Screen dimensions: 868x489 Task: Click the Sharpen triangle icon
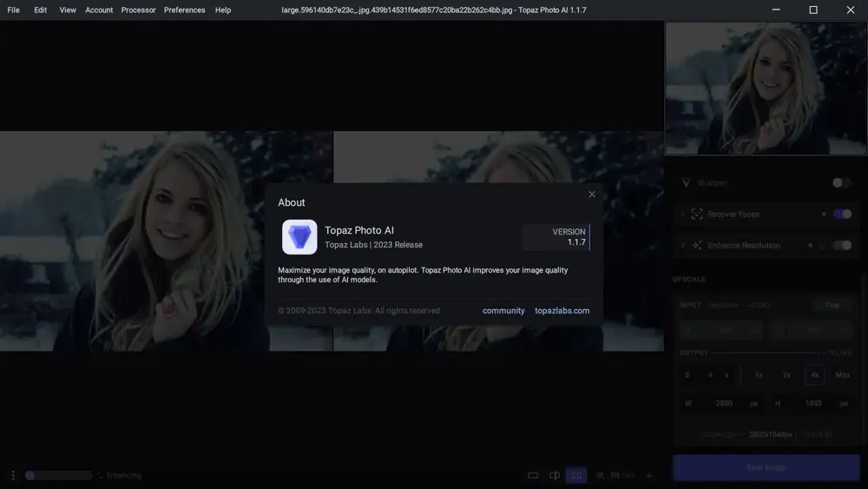click(x=686, y=182)
